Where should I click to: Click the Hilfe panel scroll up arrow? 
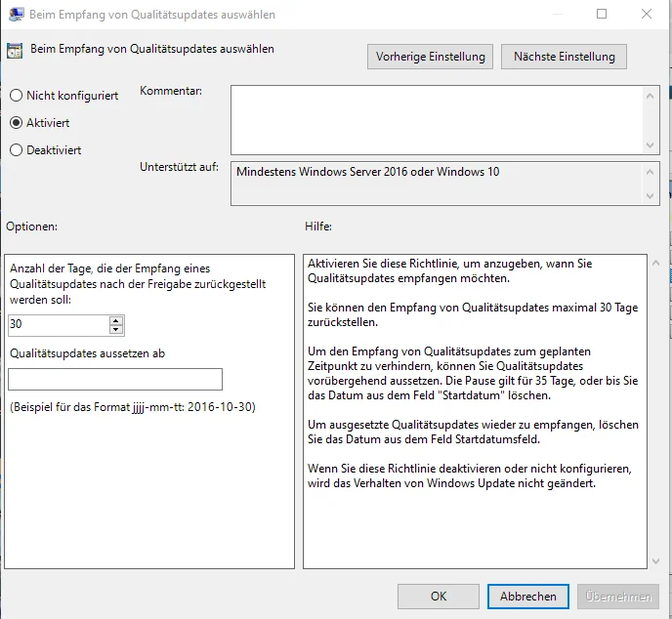click(x=655, y=263)
